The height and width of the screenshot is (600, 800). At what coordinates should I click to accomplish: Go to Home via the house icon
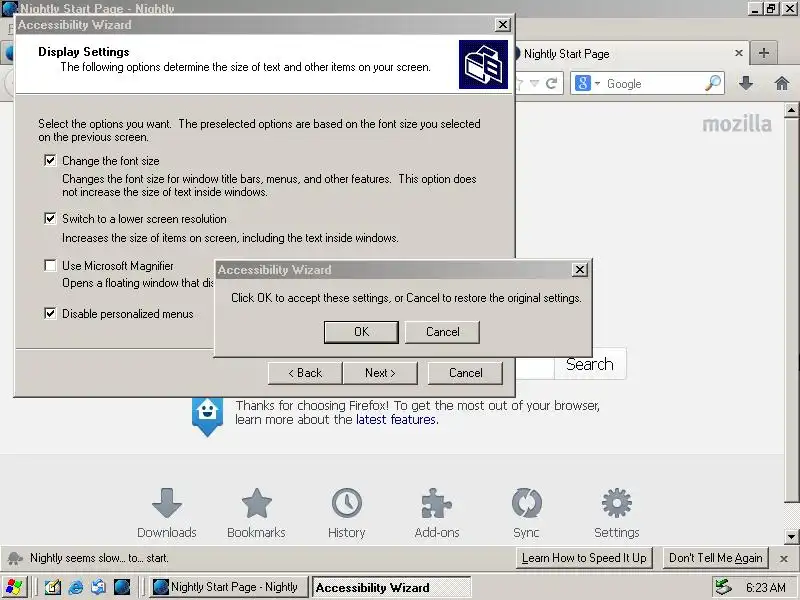pos(782,83)
